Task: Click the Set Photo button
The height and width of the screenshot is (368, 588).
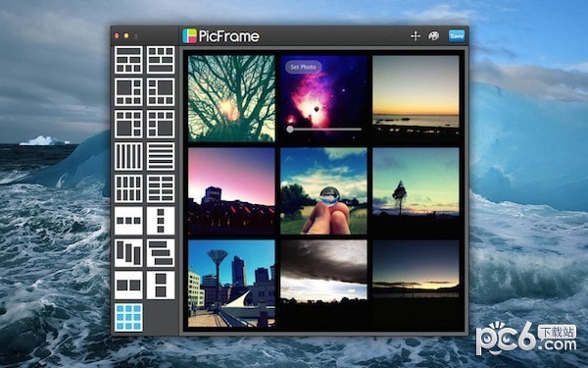Action: coord(304,67)
